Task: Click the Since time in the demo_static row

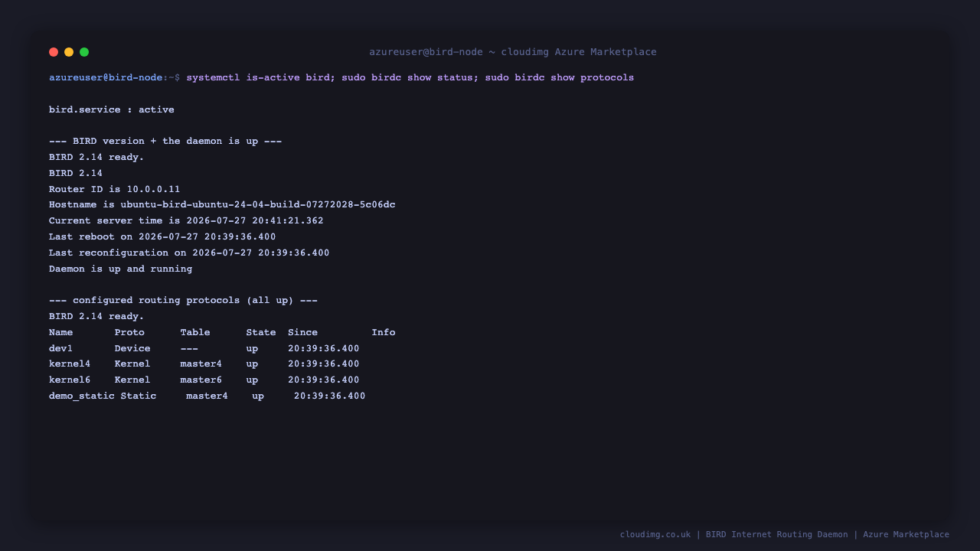Action: (x=330, y=396)
